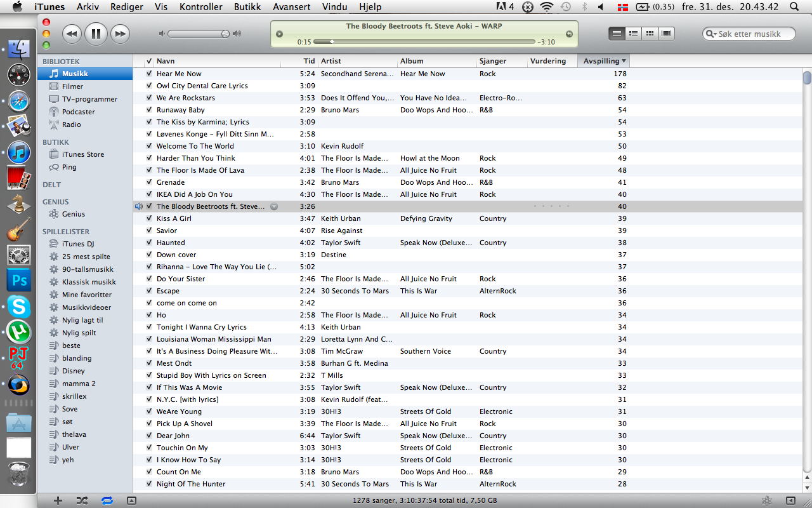This screenshot has width=812, height=508.
Task: Switch to album list view
Action: [633, 33]
